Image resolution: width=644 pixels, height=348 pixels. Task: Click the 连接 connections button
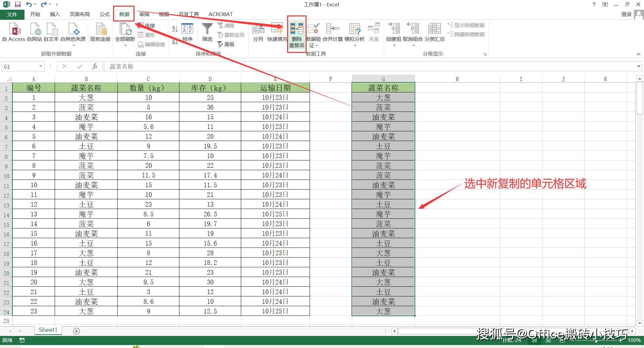[x=147, y=25]
